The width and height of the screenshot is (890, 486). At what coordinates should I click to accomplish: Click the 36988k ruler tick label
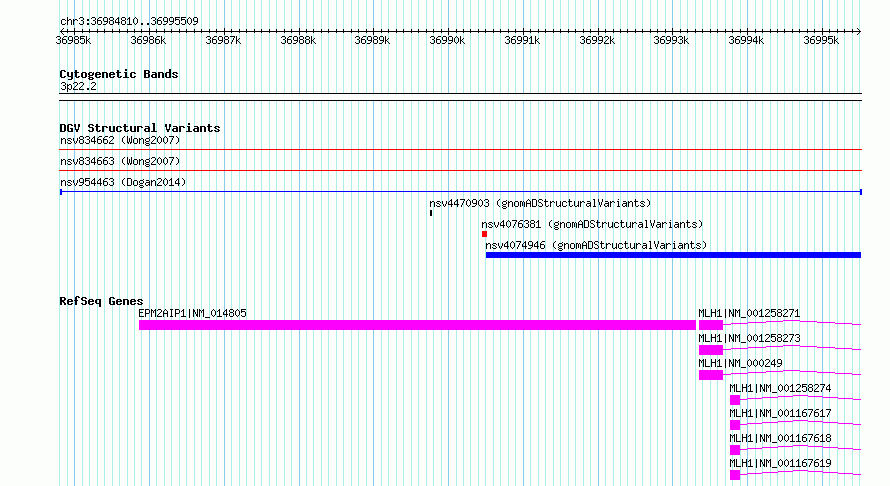tap(298, 40)
